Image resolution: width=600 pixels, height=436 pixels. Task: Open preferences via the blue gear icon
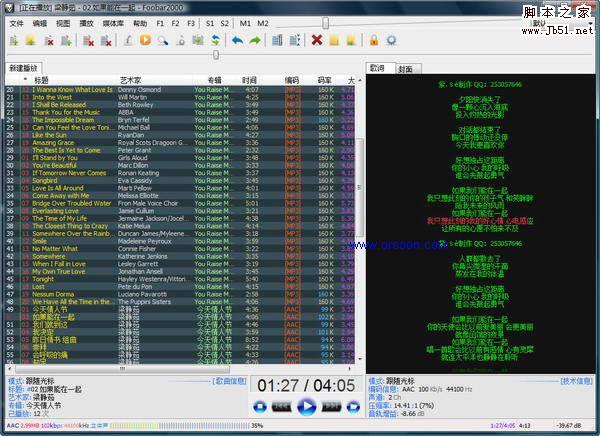click(x=391, y=40)
